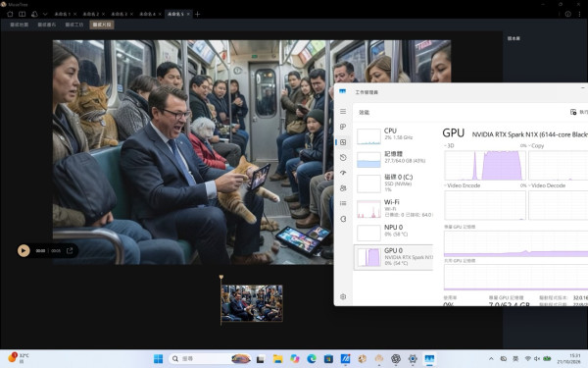Switch to tab 未命名 4

[147, 14]
